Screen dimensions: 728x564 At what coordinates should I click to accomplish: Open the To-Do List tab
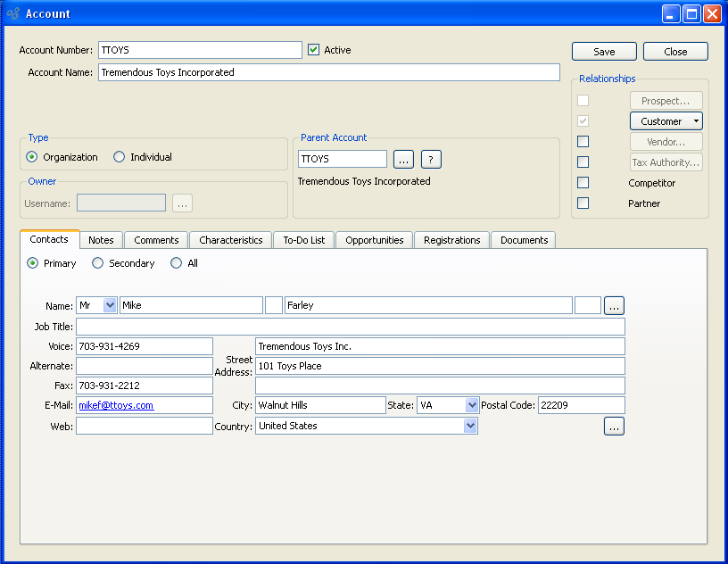tap(303, 240)
